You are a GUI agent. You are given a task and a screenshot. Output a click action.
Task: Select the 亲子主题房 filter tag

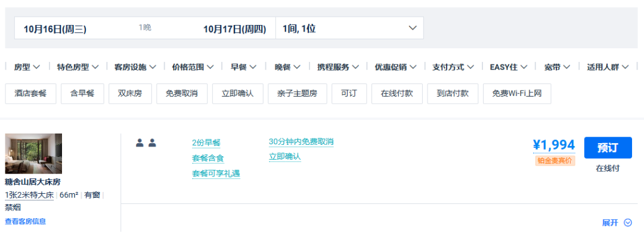297,94
